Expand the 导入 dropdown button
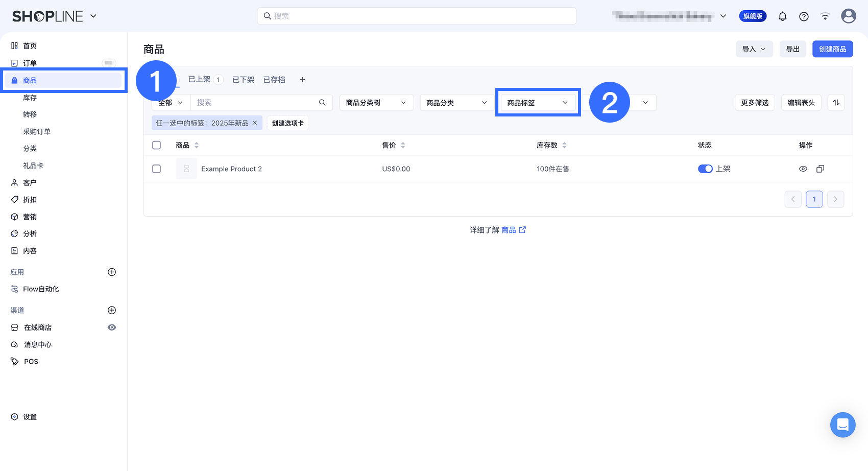The width and height of the screenshot is (868, 471). click(754, 49)
